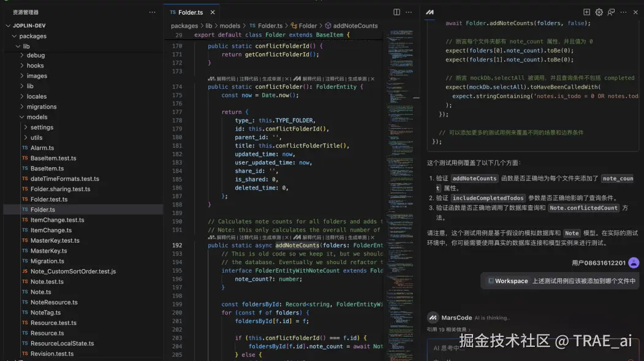The width and height of the screenshot is (644, 361).
Task: Click the TS icon beside Revision.test.ts
Action: point(25,354)
